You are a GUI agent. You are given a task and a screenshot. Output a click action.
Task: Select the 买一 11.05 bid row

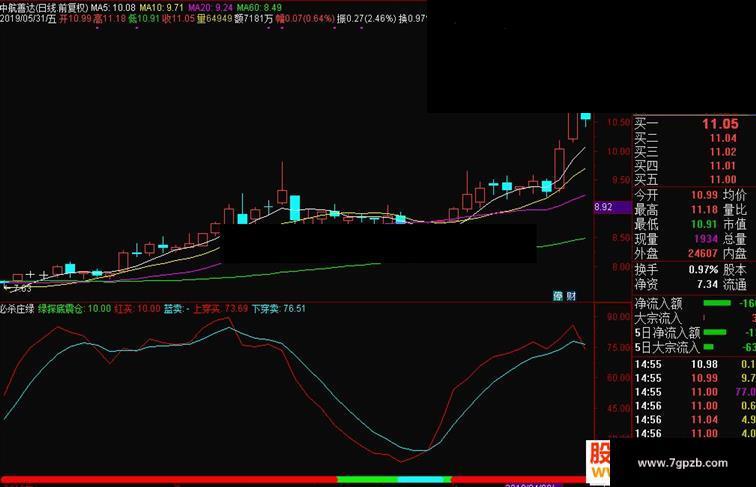coord(694,124)
